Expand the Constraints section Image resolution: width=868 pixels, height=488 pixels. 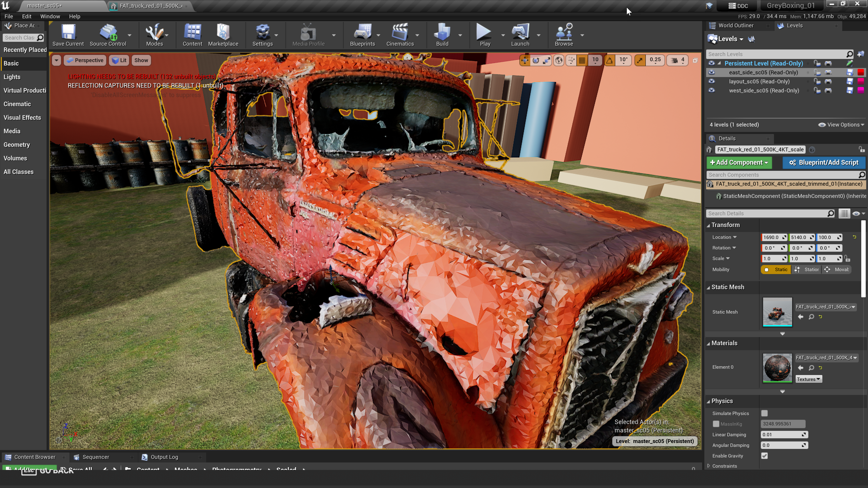(x=708, y=466)
